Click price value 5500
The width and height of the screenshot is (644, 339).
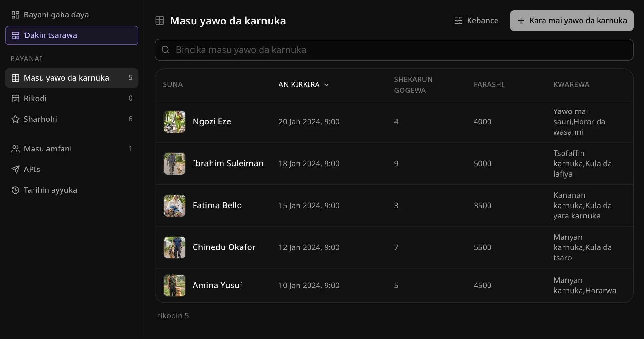pyautogui.click(x=483, y=247)
